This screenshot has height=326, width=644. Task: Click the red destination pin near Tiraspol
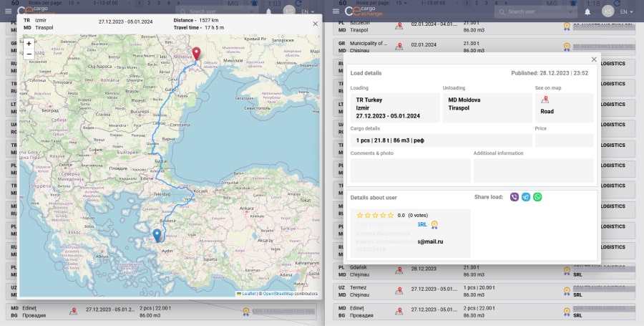pos(196,54)
